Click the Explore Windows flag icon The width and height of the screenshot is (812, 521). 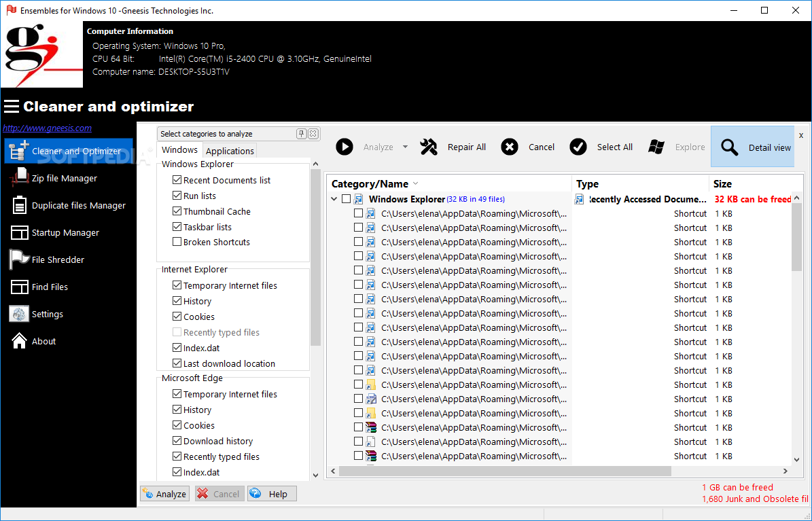click(x=656, y=147)
